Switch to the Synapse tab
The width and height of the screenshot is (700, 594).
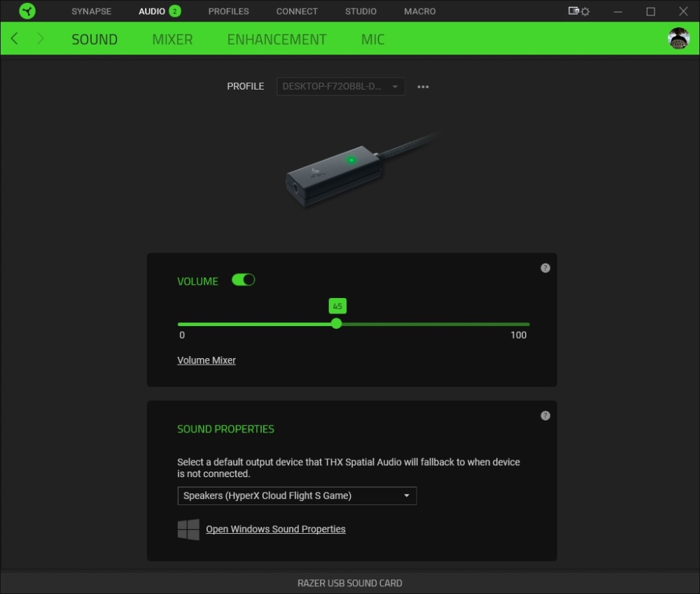click(x=92, y=11)
